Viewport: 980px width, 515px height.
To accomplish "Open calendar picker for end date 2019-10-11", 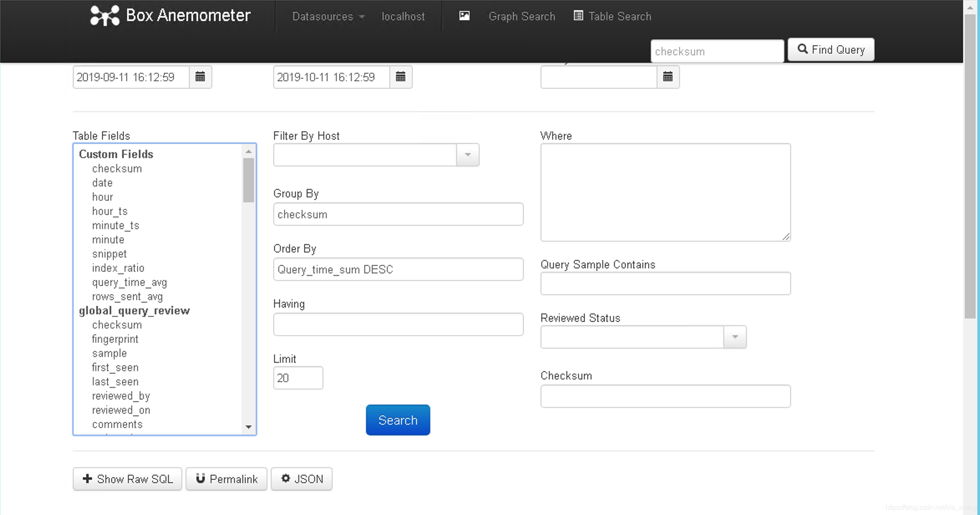I will tap(401, 77).
